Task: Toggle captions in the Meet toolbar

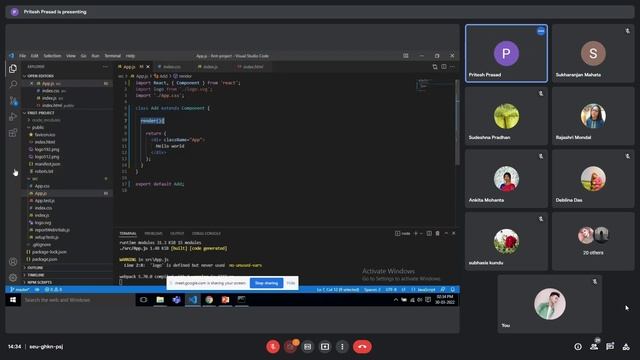Action: point(308,347)
